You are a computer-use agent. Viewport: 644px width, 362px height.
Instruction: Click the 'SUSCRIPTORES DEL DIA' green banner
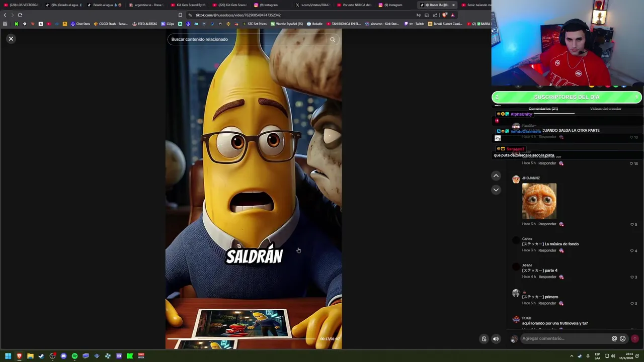(x=567, y=97)
